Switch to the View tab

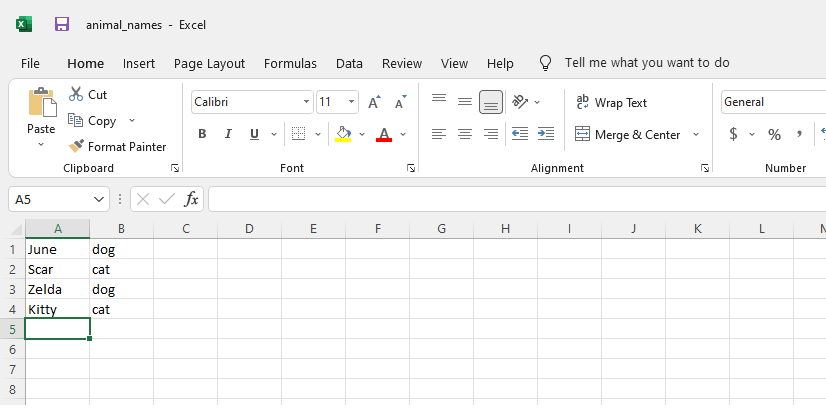454,64
